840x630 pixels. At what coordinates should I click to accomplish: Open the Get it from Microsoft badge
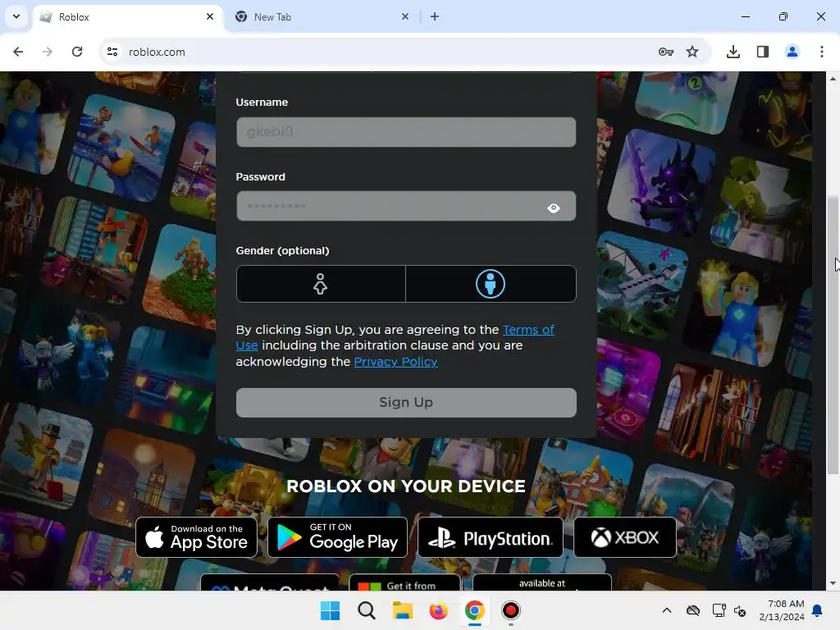tap(404, 583)
